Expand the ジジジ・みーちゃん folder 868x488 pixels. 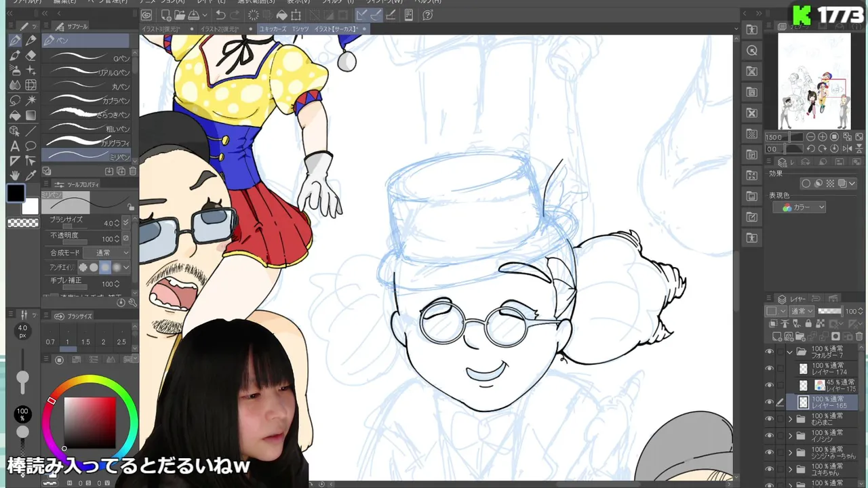click(x=790, y=453)
